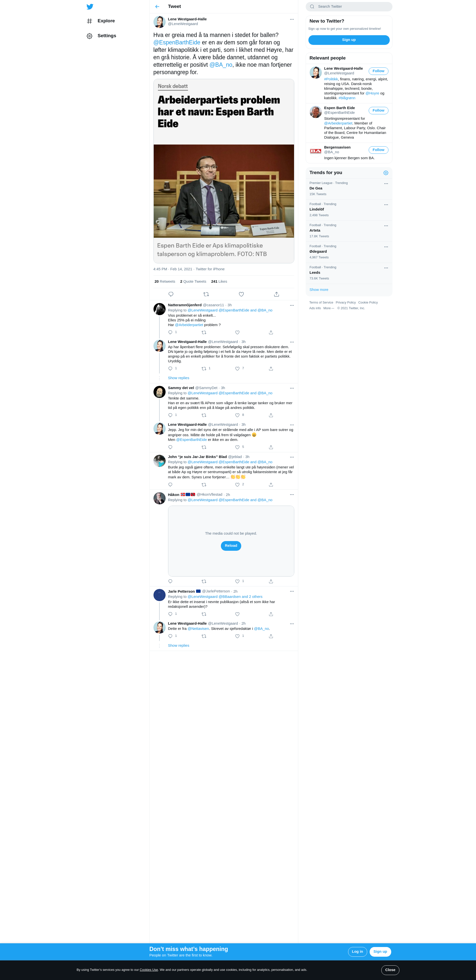Expand the More footer menu
The height and width of the screenshot is (980, 476).
coord(329,308)
